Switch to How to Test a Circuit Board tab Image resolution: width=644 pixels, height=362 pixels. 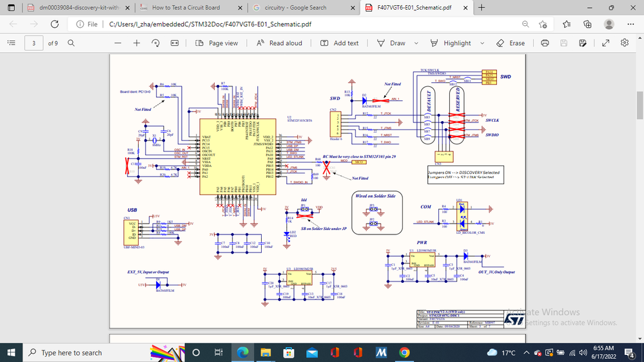(191, 7)
